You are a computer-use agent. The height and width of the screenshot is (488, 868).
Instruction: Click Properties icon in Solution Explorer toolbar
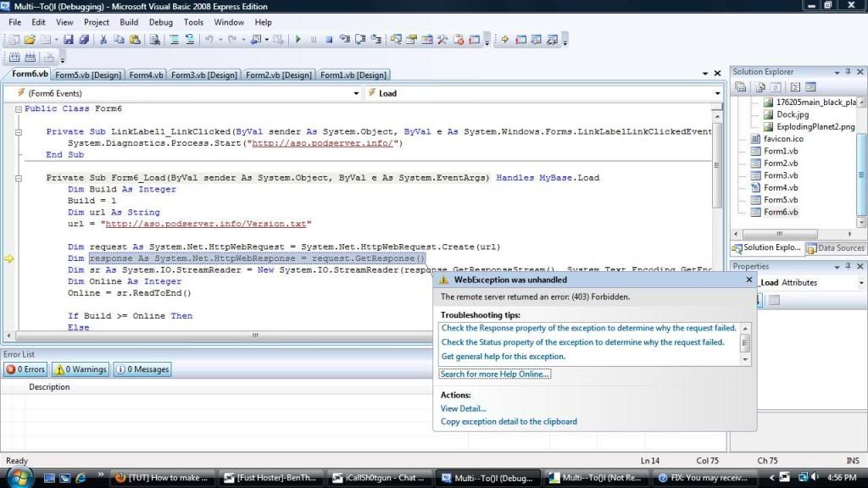pyautogui.click(x=741, y=87)
